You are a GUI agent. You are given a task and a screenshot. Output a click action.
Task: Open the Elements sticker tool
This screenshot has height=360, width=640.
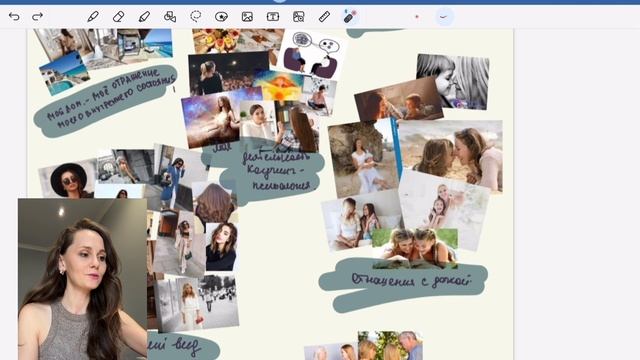tap(221, 17)
